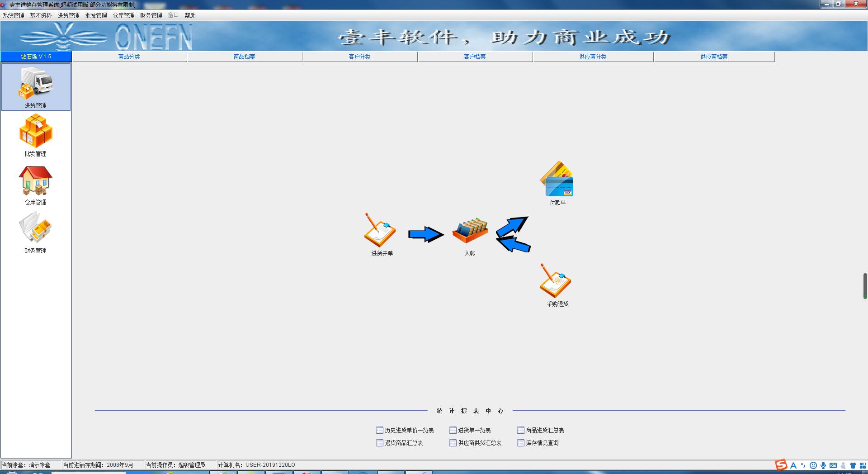
Task: Click the 客户分类 button
Action: point(360,57)
